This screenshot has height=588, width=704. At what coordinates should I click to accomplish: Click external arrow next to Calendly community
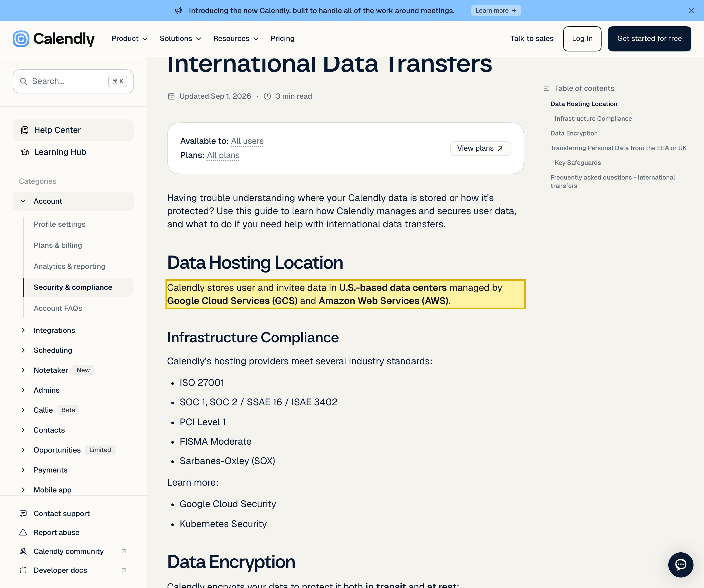123,551
